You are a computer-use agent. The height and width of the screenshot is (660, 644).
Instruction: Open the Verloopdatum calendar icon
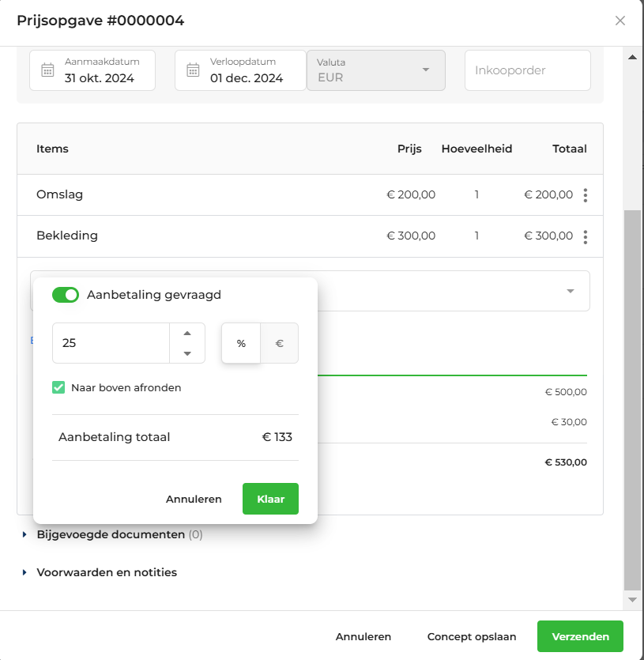tap(193, 70)
